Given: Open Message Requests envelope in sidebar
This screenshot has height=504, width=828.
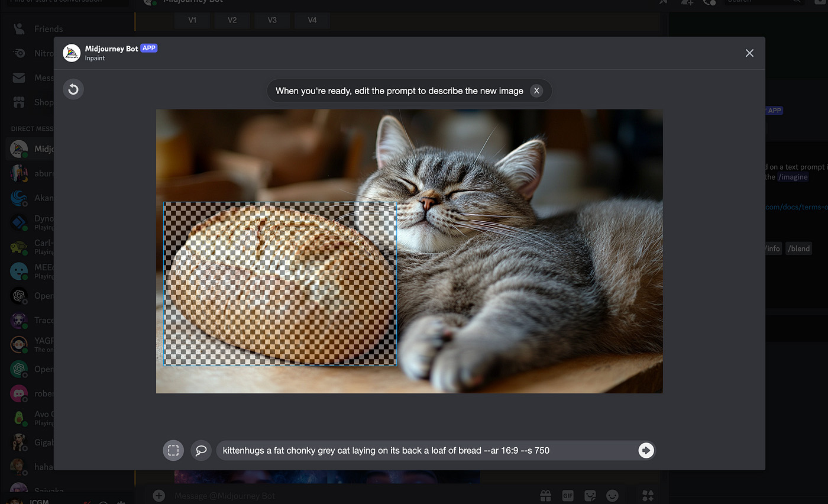Looking at the screenshot, I should coord(34,77).
